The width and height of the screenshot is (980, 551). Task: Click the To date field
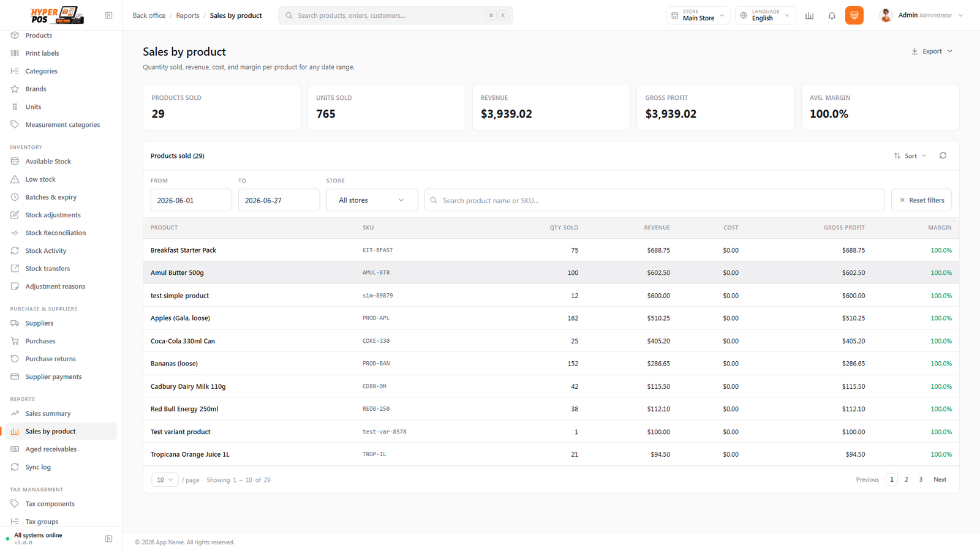[279, 200]
